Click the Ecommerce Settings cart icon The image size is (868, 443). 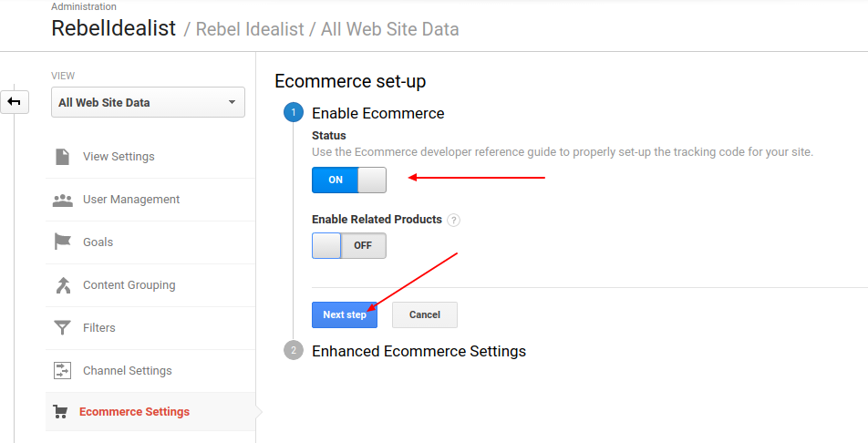coord(62,412)
